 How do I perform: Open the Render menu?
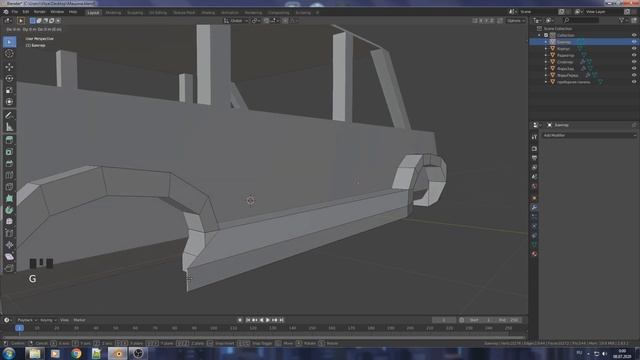coord(40,12)
